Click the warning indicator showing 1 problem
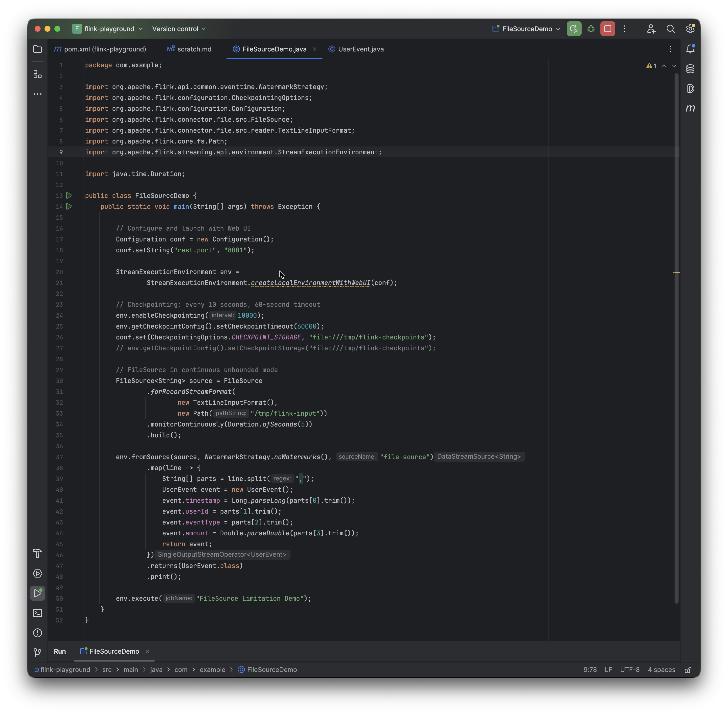 (x=651, y=66)
